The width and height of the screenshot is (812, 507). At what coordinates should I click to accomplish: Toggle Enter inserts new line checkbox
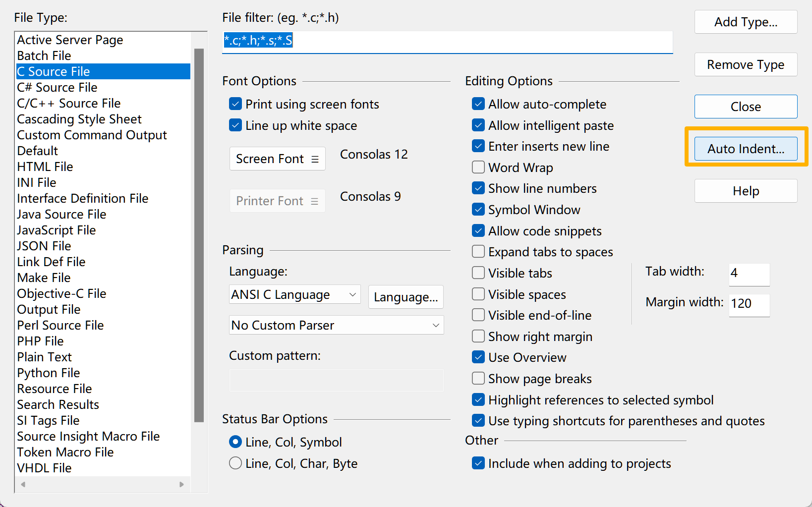pos(478,146)
